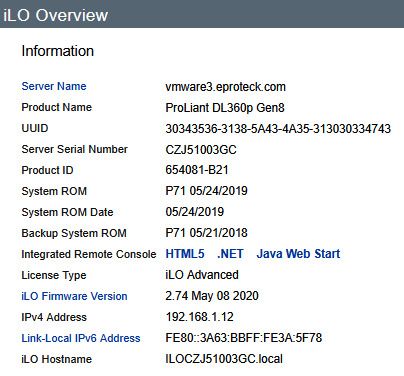Select product name ProLiant DL360p Gen8
This screenshot has height=376, width=404.
(225, 108)
